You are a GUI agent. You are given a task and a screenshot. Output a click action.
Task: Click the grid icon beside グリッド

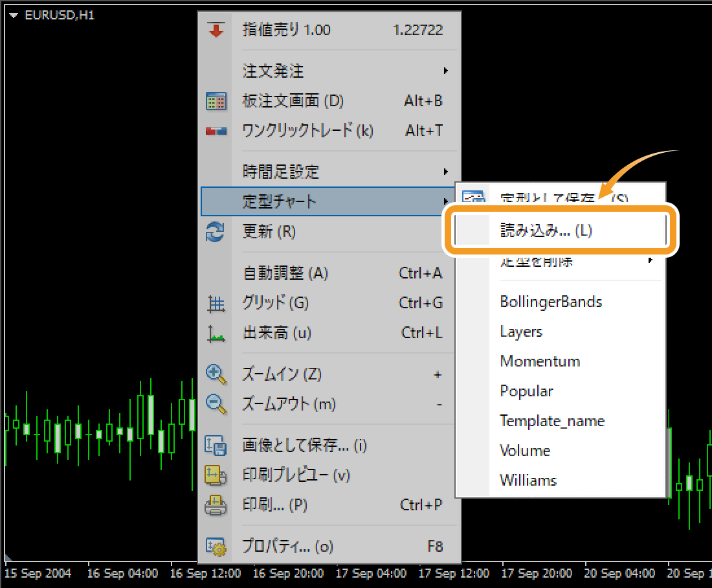tap(216, 303)
